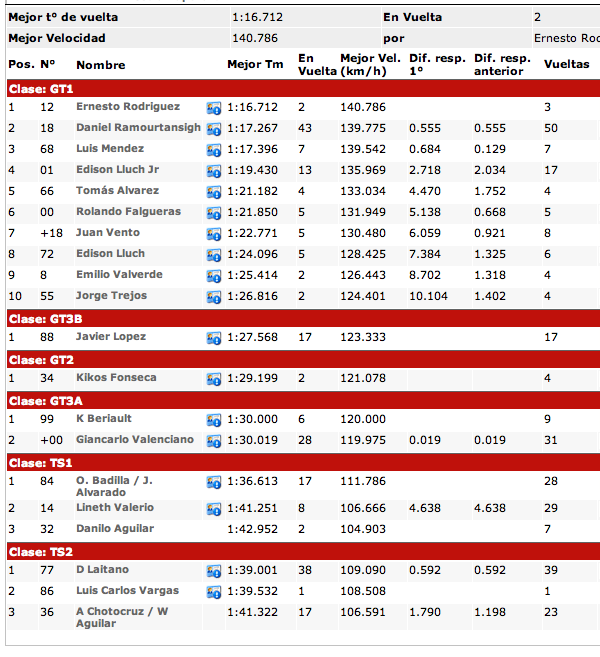This screenshot has width=600, height=657.
Task: Click info icon next to Kikos Fonseca
Action: (213, 379)
